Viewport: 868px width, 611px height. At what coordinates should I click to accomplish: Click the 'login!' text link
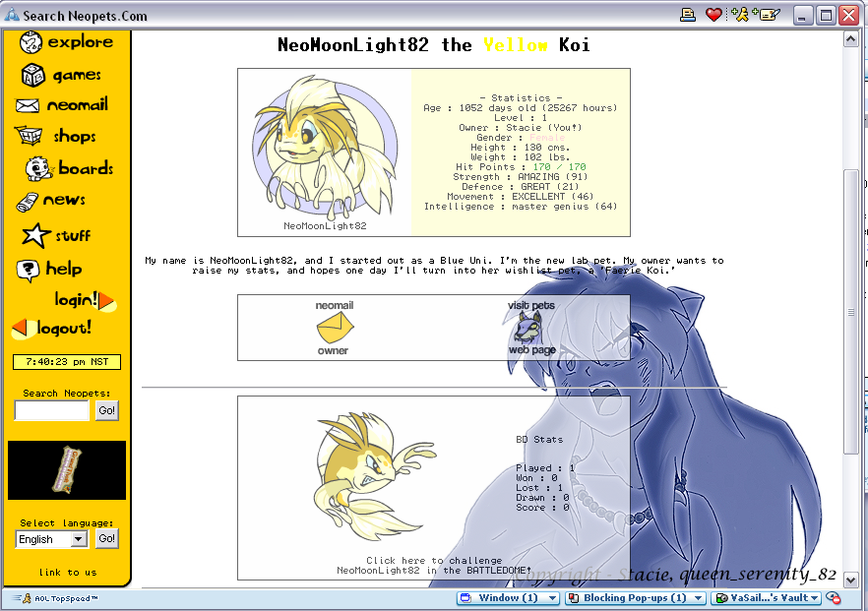click(76, 300)
